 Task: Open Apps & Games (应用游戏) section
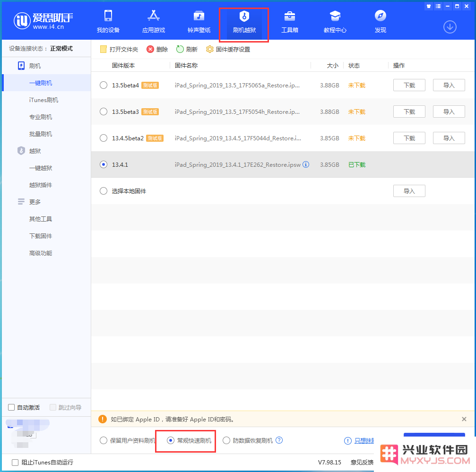click(x=154, y=21)
